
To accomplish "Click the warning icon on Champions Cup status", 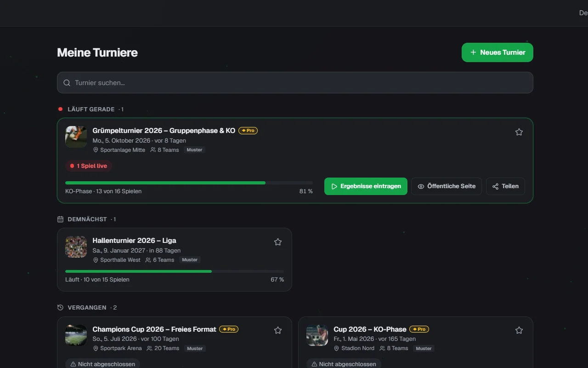I will tap(73, 364).
